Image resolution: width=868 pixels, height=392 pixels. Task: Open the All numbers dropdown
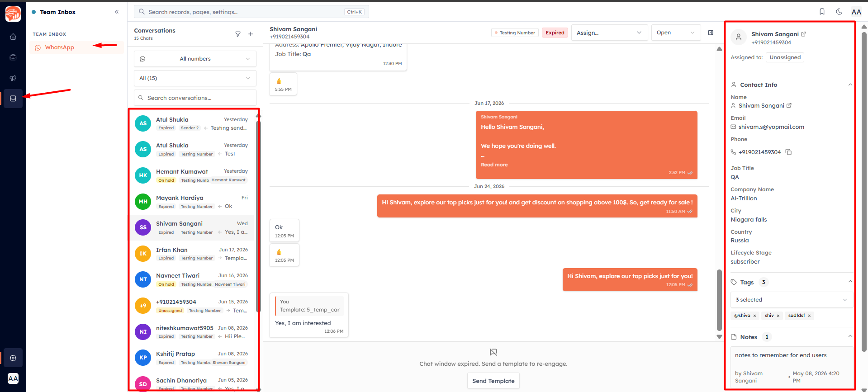point(195,59)
